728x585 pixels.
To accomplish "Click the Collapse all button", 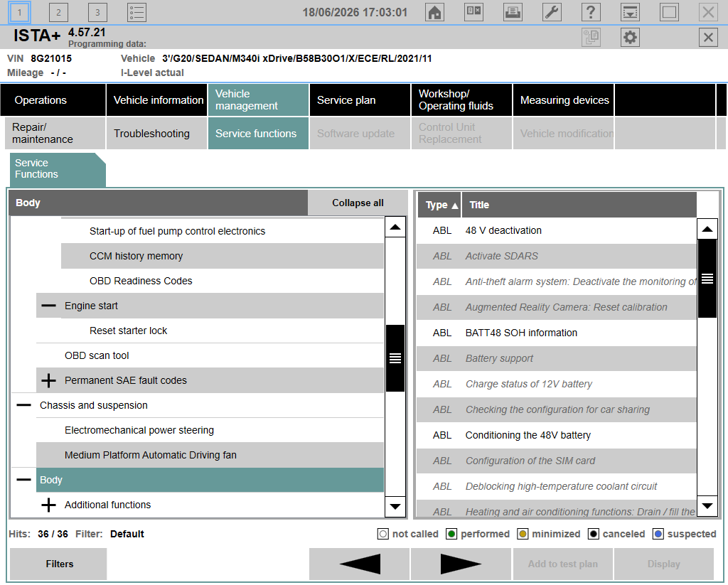I will click(358, 203).
